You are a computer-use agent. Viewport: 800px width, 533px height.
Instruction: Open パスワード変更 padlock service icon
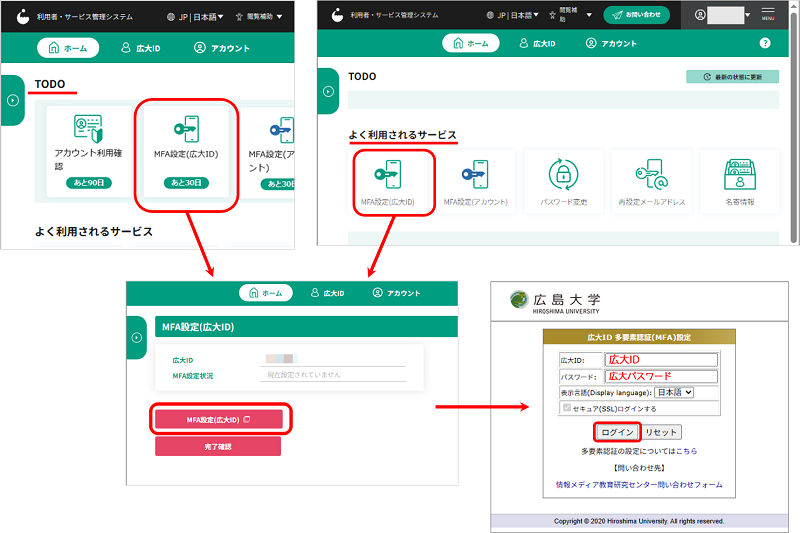point(564,181)
